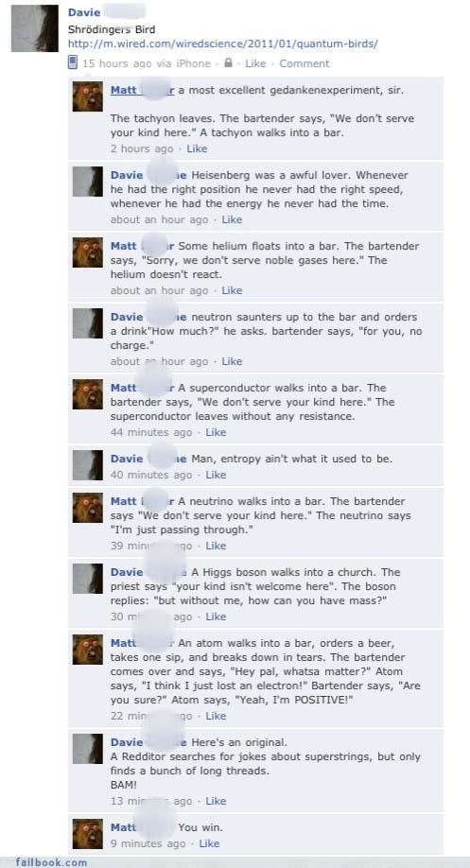Viewport: 470px width, 868px height.
Task: Like the entropy comment from 40 minutes ago
Action: (x=216, y=475)
